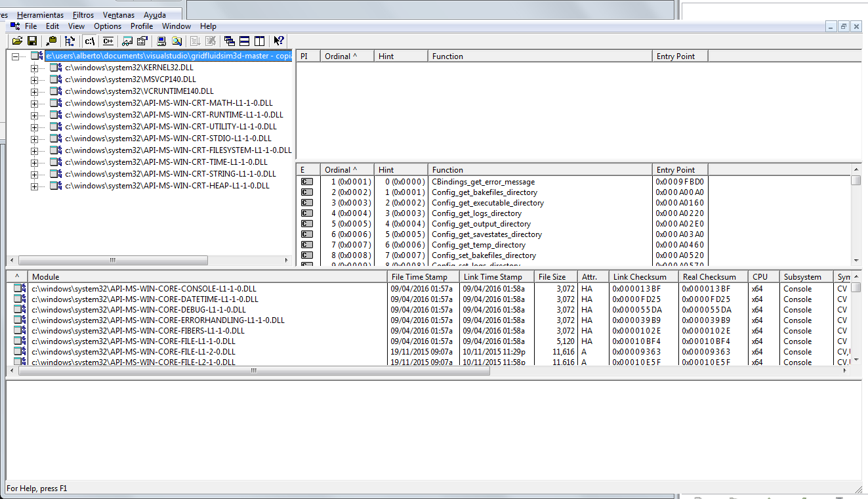Open the File menu
Image resolution: width=868 pixels, height=499 pixels.
click(31, 26)
